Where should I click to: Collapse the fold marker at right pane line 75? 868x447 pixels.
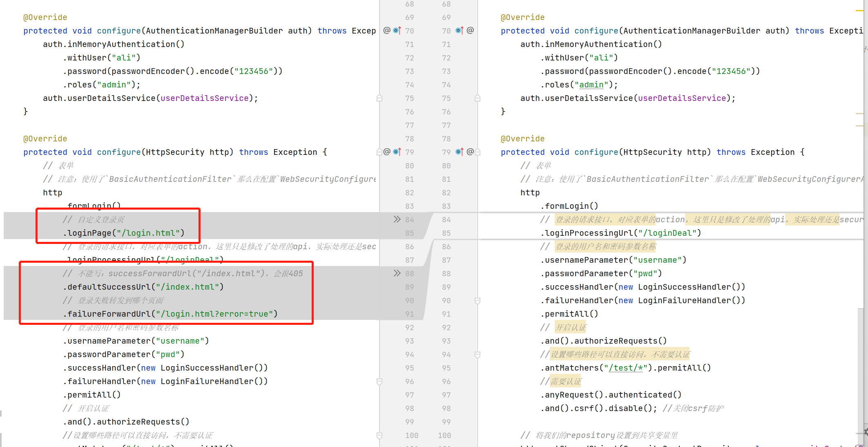(478, 98)
